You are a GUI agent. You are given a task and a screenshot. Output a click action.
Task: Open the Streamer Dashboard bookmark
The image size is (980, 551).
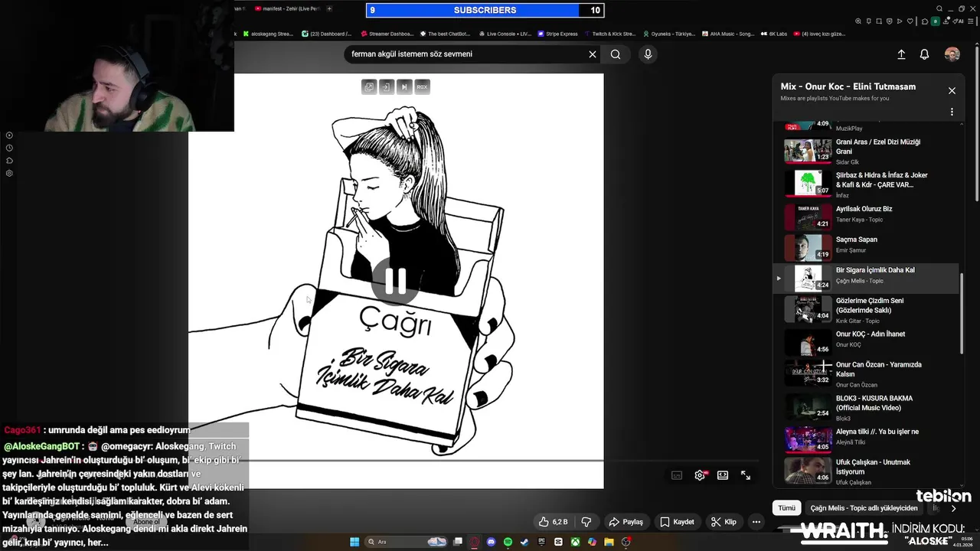[387, 34]
